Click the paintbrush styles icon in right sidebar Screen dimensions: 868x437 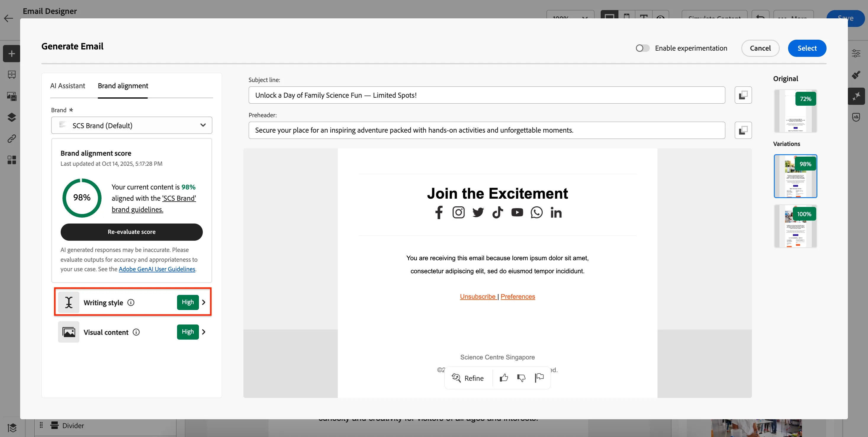click(856, 75)
